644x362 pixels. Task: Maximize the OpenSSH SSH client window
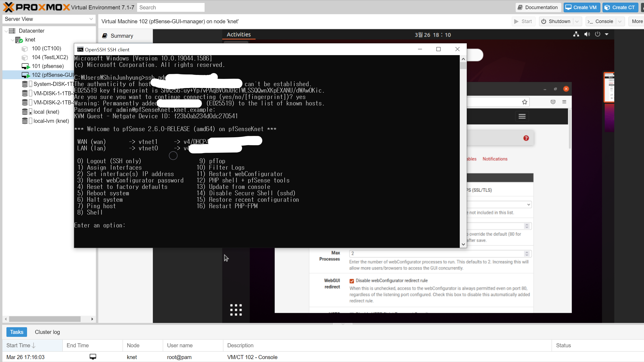[x=438, y=49]
